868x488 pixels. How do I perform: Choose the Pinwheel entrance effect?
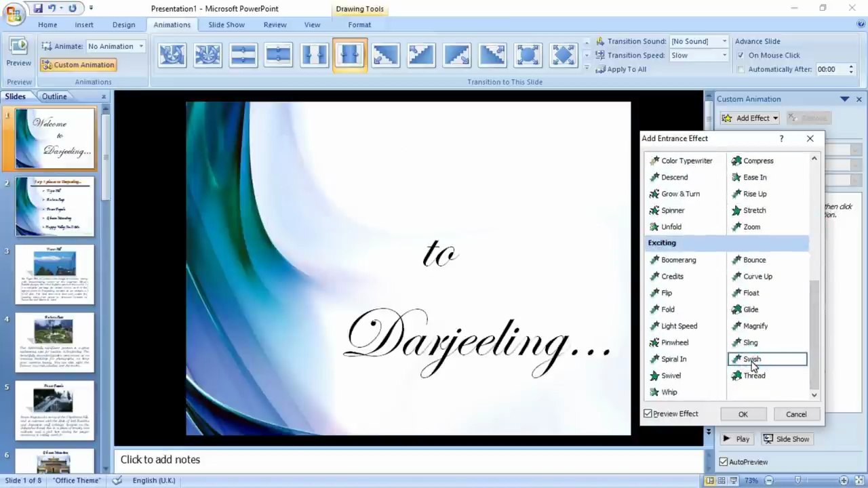click(x=674, y=343)
